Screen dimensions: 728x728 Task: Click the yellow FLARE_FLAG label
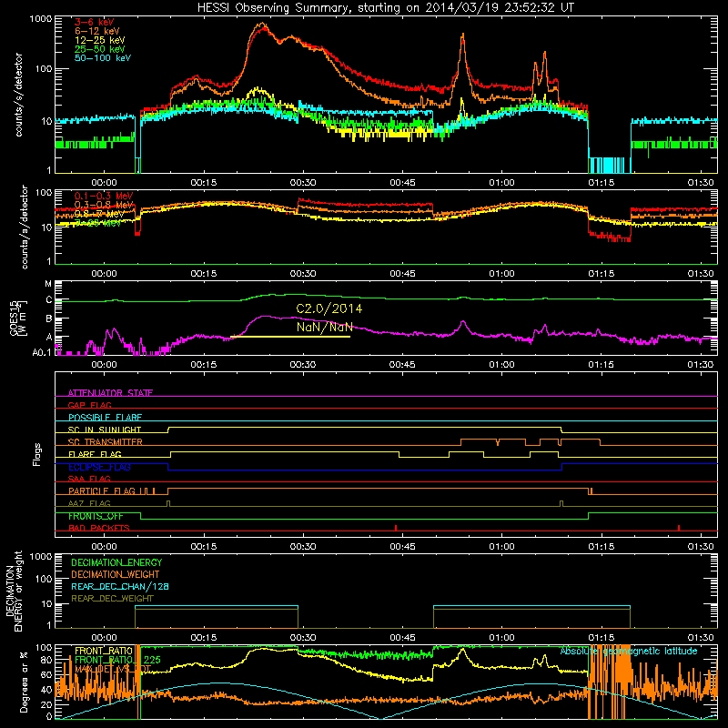pos(95,454)
